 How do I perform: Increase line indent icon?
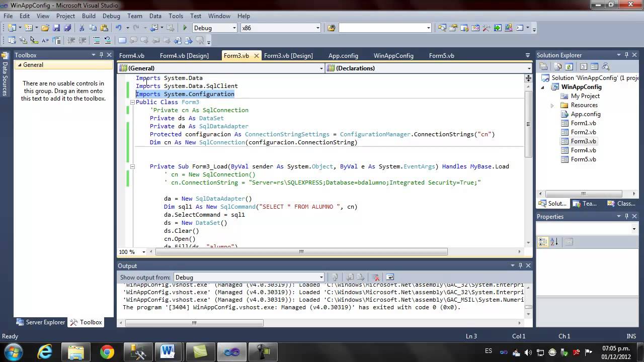pyautogui.click(x=82, y=40)
